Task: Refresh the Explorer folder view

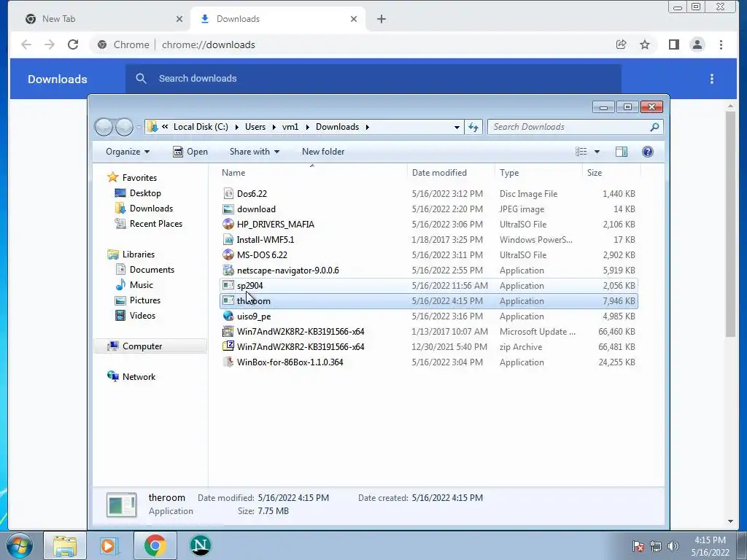Action: [473, 127]
